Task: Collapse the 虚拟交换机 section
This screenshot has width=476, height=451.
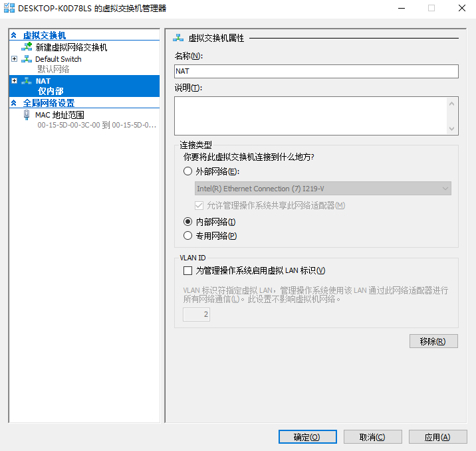Action: coord(14,35)
